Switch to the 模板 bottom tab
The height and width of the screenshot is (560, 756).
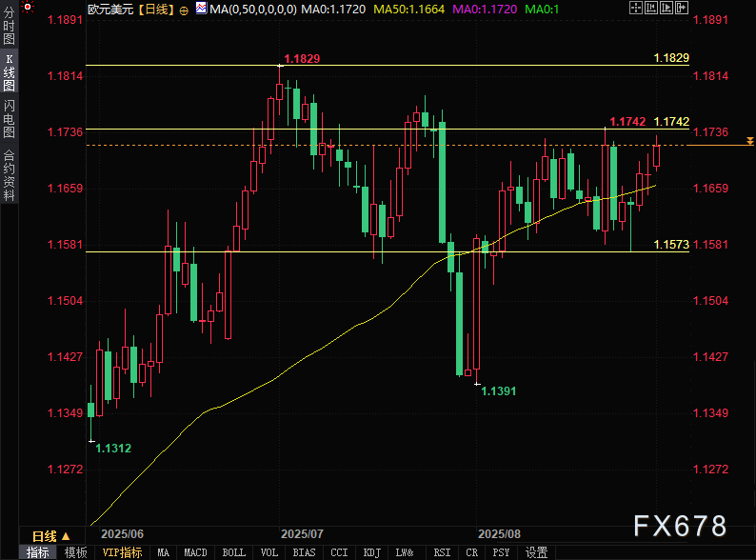[x=76, y=552]
